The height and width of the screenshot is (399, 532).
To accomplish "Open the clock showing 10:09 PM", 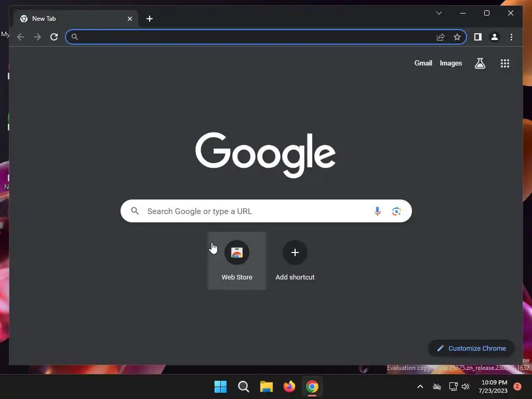I will point(493,387).
